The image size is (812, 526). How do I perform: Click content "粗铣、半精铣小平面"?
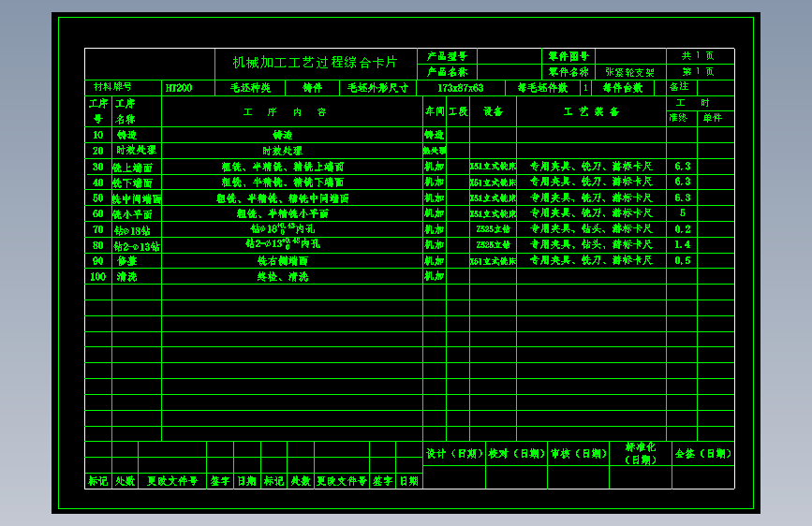283,213
